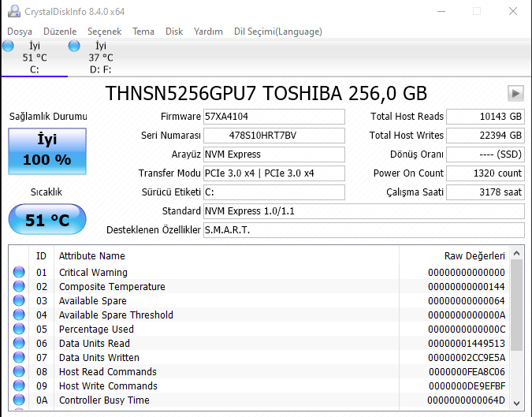Click the status orb for Available Spare Threshold
The height and width of the screenshot is (417, 532).
19,315
